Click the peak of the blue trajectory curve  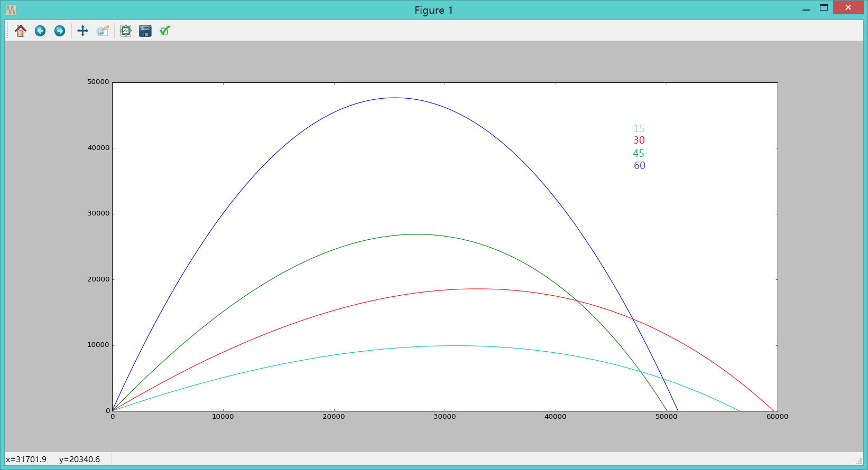pos(394,98)
